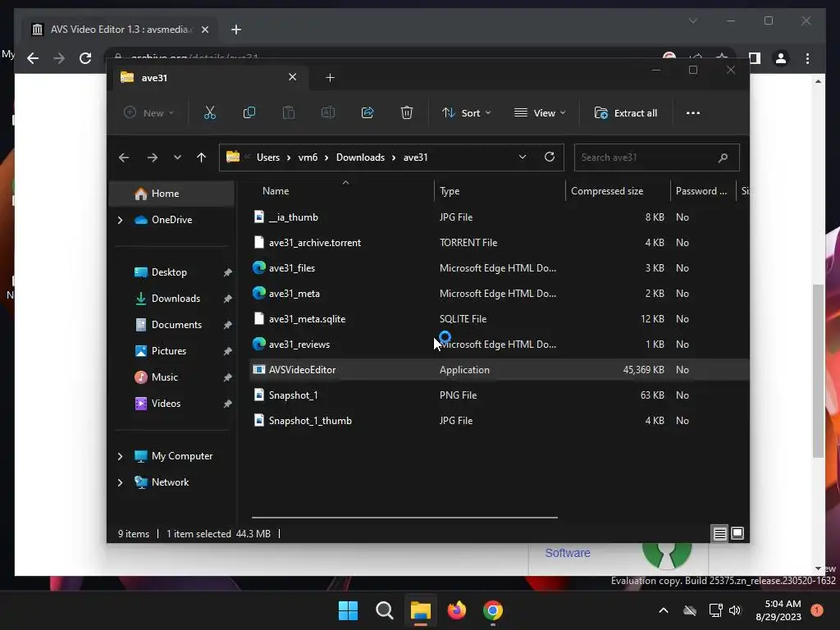Open the Chrome profile avatar menu

point(781,58)
